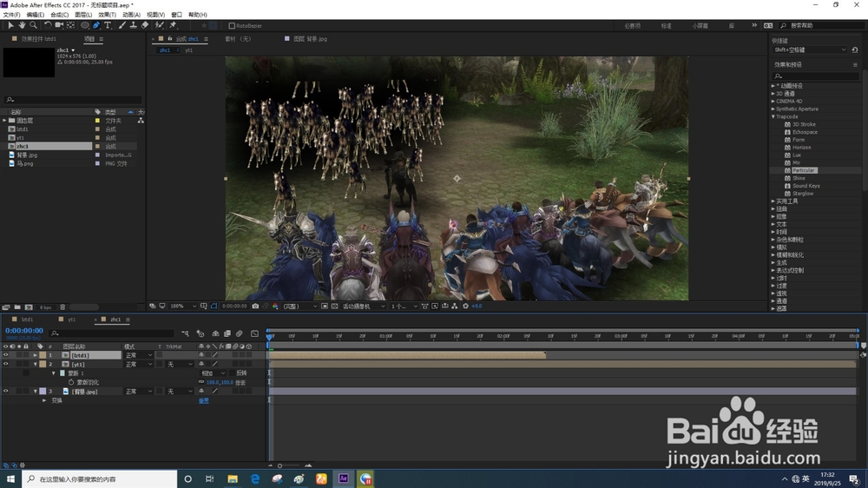Select the Zoom magnifier tool

point(33,25)
